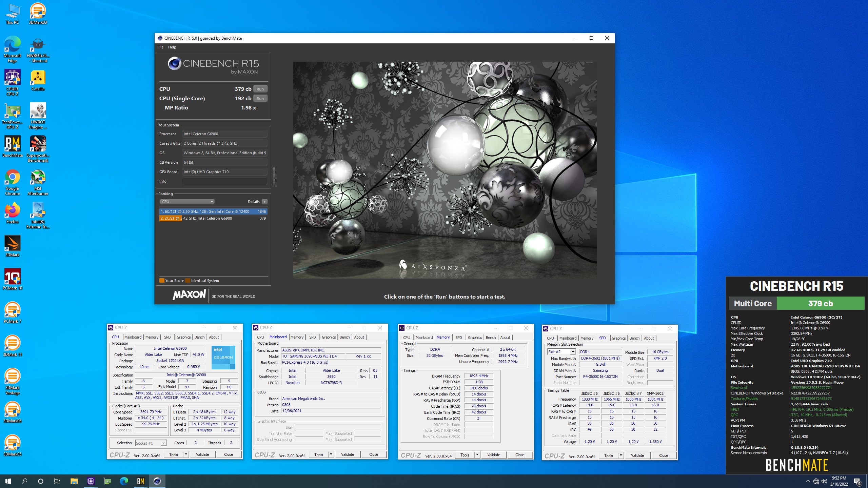The image size is (868, 488).
Task: Click the green 379 cb score in BenchMate
Action: point(821,303)
